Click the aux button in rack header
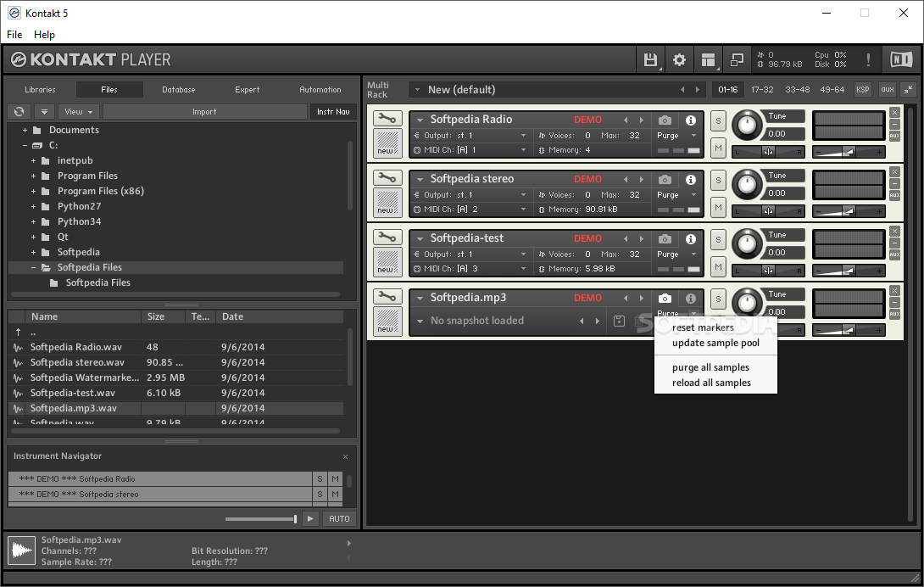 pos(888,90)
